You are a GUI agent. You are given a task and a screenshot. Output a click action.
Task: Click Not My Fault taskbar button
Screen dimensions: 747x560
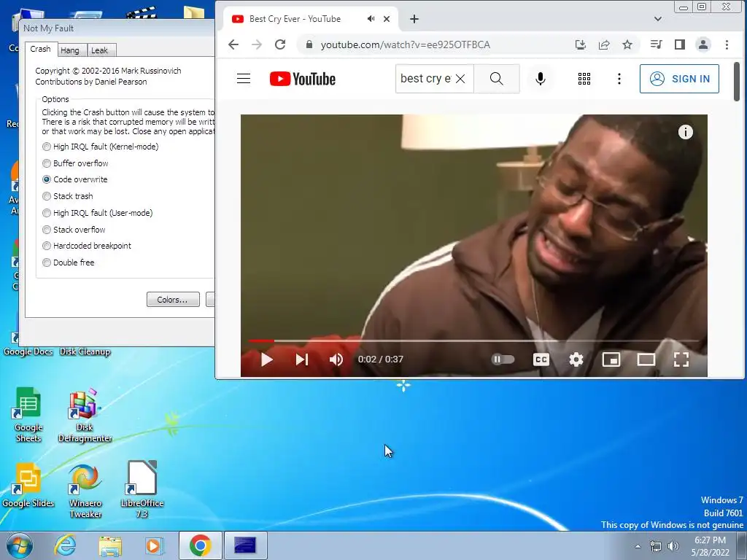[x=245, y=545]
